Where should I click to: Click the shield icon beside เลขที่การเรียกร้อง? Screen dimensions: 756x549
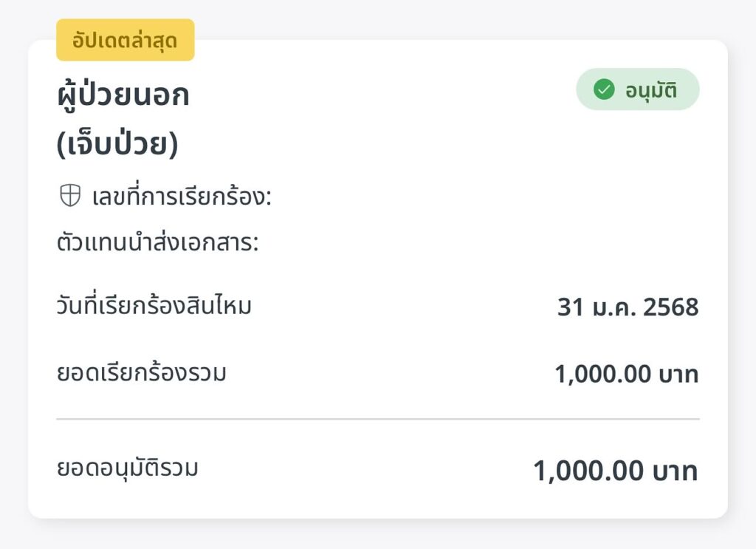click(70, 196)
